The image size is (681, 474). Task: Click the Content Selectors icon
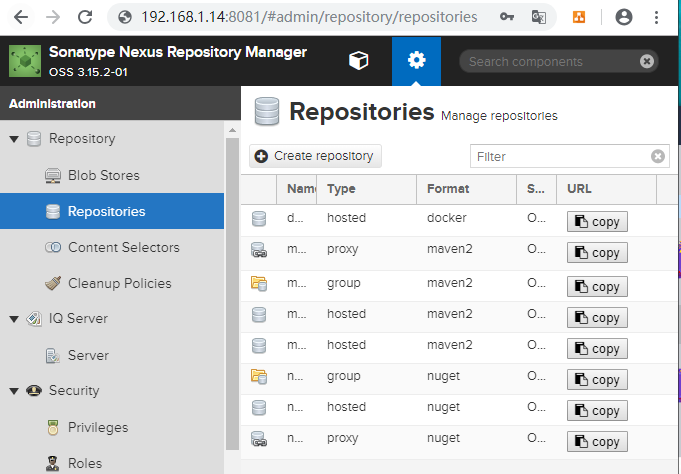53,247
